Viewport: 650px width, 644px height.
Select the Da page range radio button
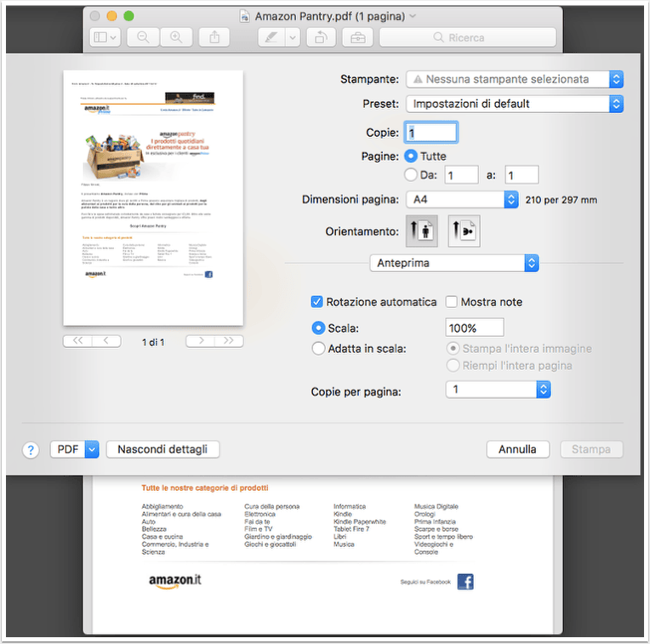pos(411,175)
